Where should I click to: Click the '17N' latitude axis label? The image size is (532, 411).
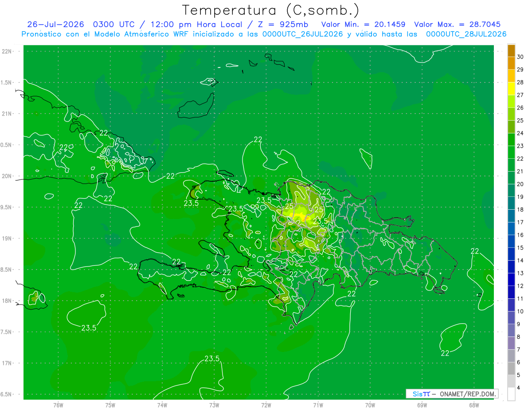8,363
